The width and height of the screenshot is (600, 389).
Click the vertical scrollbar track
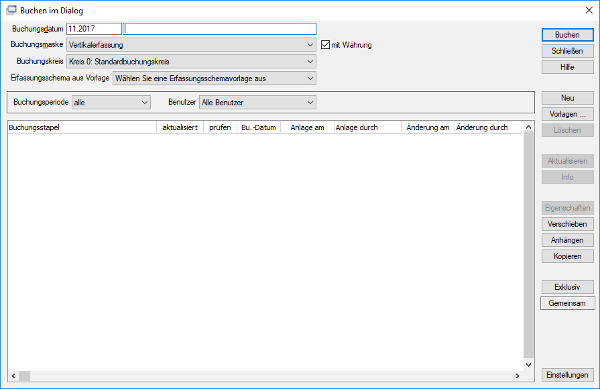(x=528, y=246)
